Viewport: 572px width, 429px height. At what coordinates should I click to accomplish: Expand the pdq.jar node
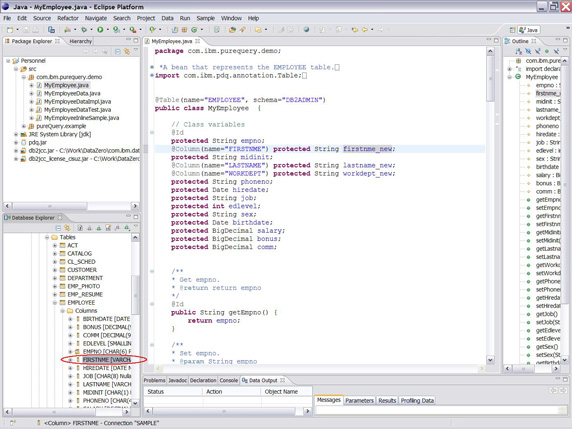tap(16, 143)
